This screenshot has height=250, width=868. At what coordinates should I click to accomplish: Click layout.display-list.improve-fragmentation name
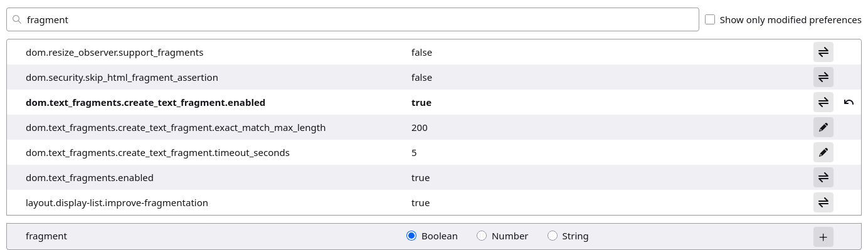(x=117, y=203)
